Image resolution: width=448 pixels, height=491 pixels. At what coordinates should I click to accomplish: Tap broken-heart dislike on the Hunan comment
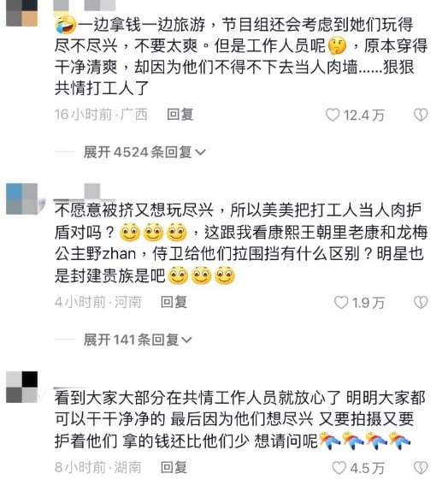coord(421,468)
